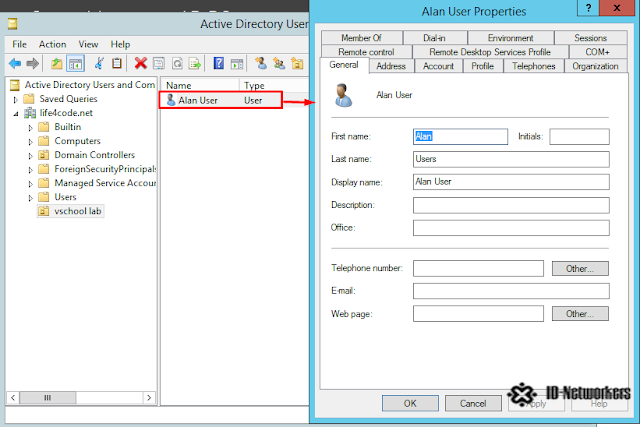Image resolution: width=640 pixels, height=427 pixels.
Task: Click the gray Forward arrow in toolbar
Action: pyautogui.click(x=32, y=63)
